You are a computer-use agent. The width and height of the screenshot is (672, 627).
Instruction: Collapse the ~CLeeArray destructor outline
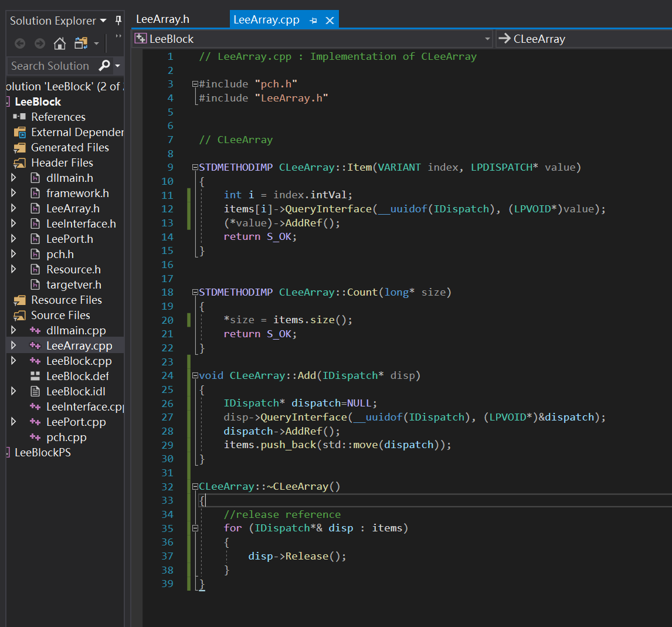coord(195,486)
